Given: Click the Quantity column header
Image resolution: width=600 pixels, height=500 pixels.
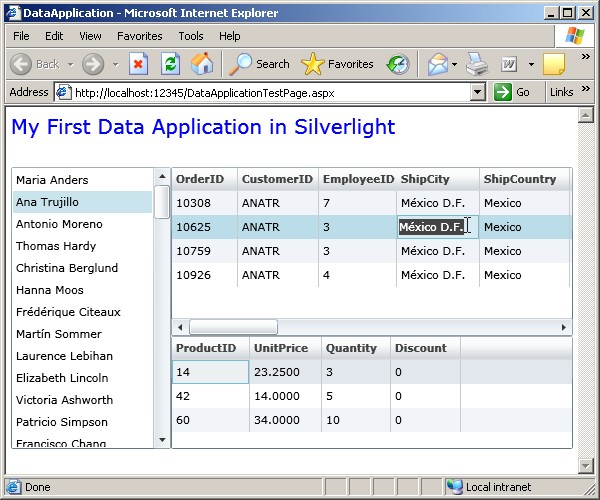Looking at the screenshot, I should coord(356,348).
